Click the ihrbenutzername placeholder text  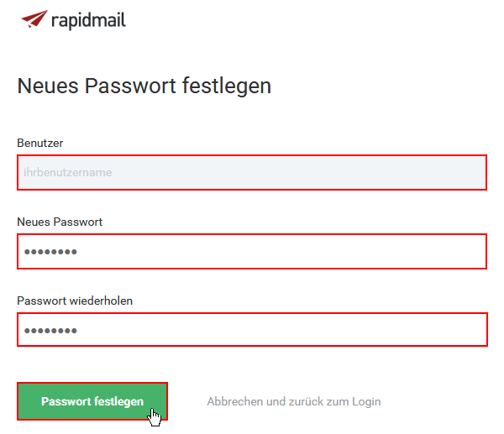coord(68,172)
